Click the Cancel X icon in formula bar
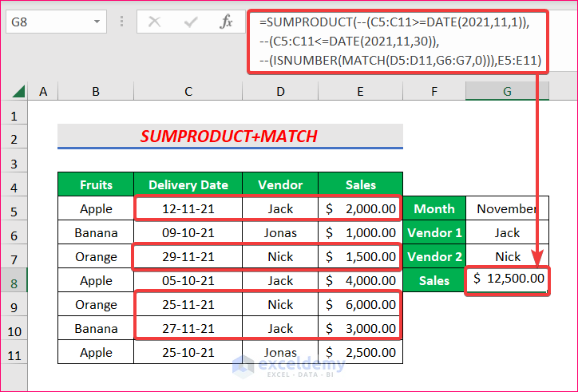578x392 pixels. (156, 22)
